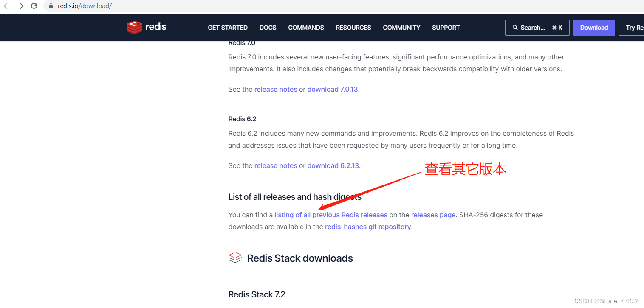Open listing of all previous Redis releases
Screen dimensions: 644x308
[x=331, y=215]
